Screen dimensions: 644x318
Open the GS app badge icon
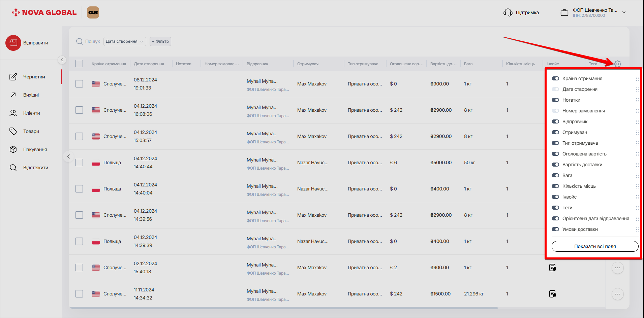[93, 12]
